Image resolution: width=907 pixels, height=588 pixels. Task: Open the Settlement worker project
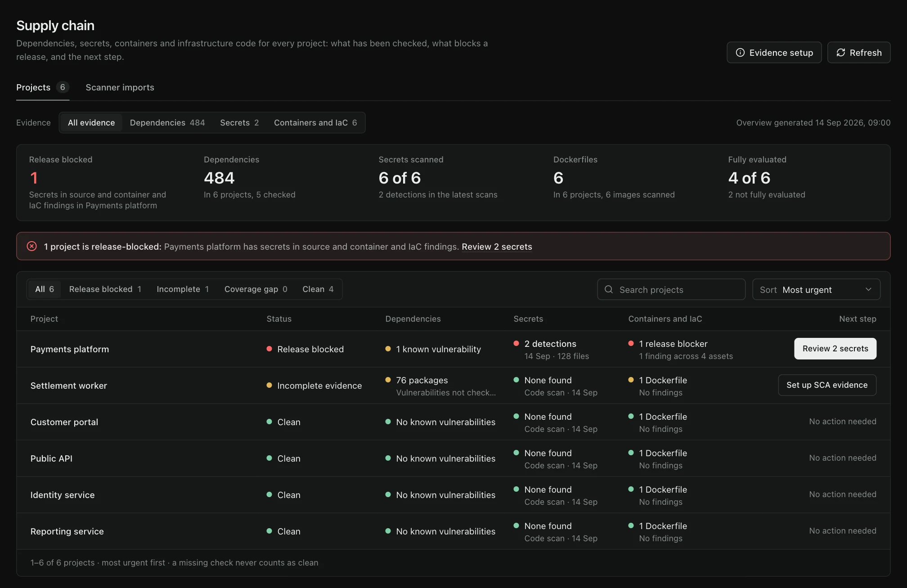click(x=69, y=386)
